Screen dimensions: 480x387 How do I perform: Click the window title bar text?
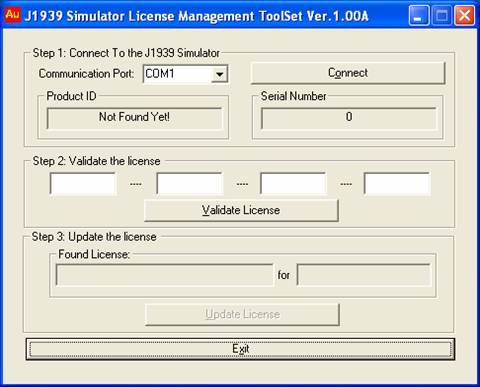(x=197, y=16)
